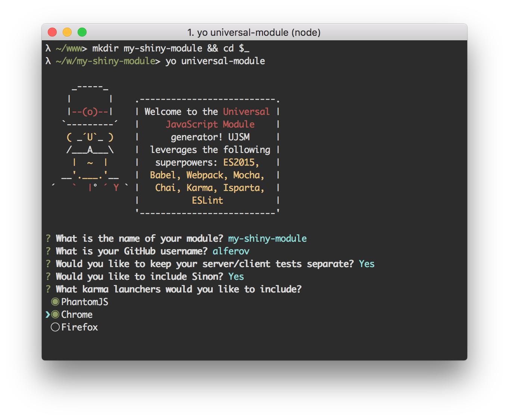Click the karma launchers question text

click(179, 289)
